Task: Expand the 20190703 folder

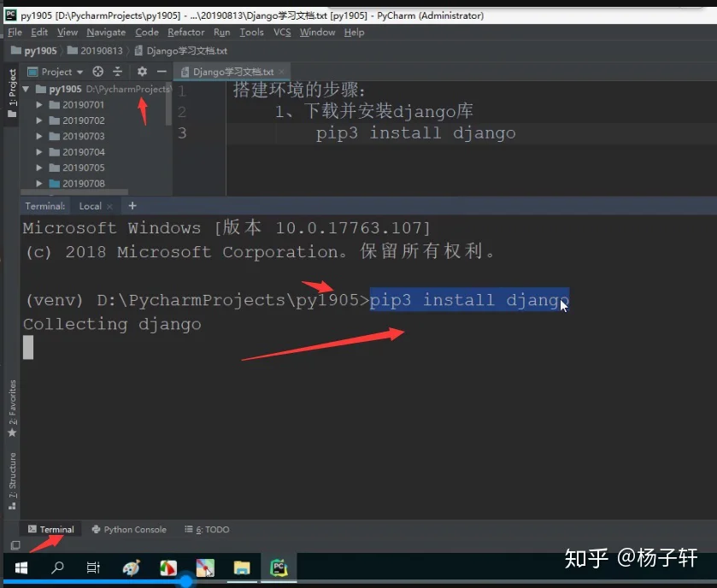Action: pos(39,136)
